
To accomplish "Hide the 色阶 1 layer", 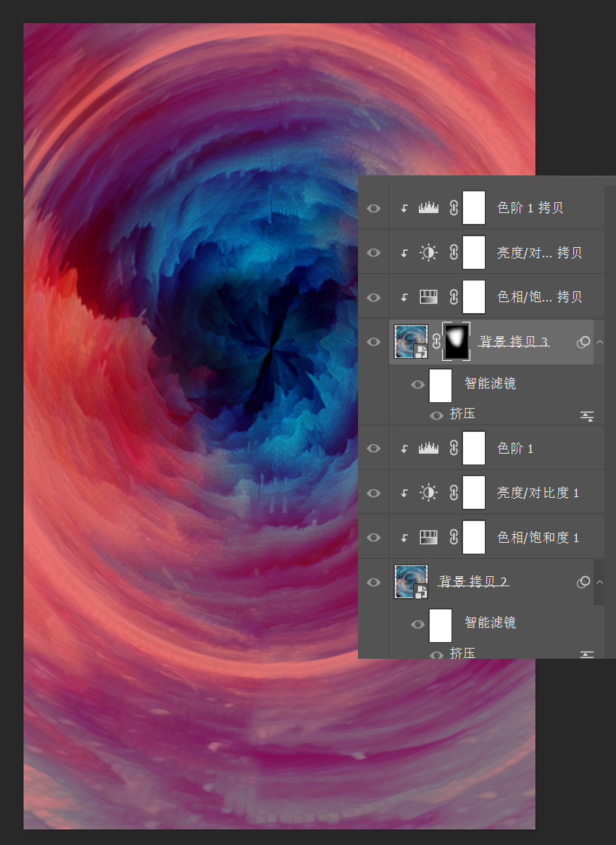I will point(373,449).
